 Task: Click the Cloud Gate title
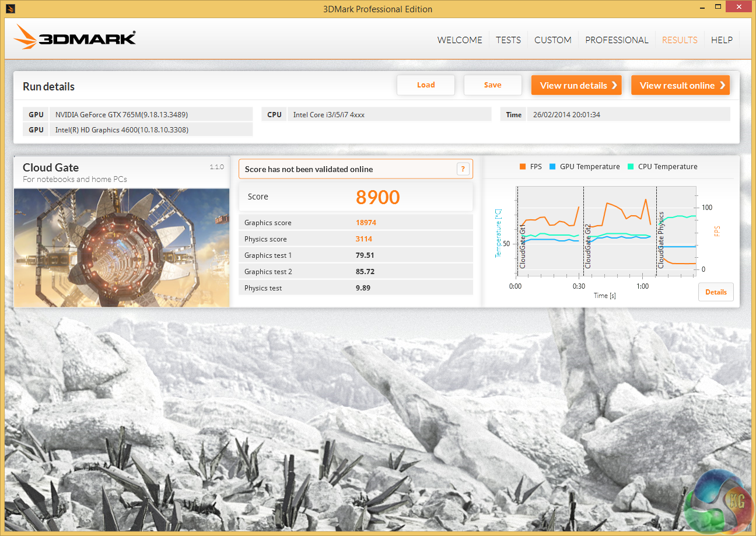[x=51, y=167]
